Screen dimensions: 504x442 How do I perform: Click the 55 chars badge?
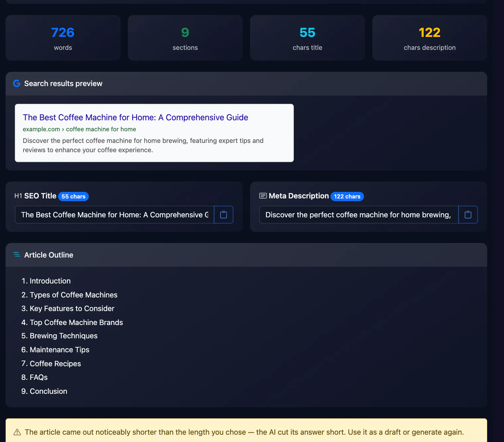click(x=73, y=196)
